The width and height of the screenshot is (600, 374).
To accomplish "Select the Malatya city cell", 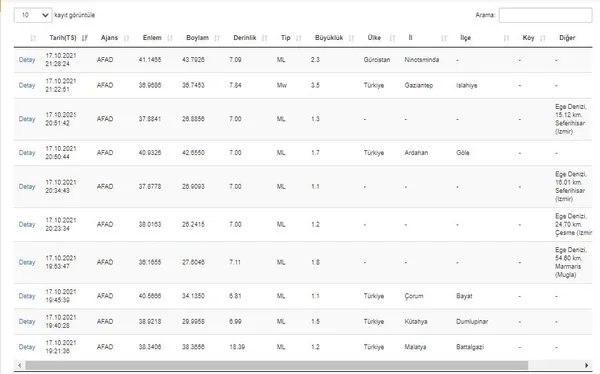I will point(415,347).
